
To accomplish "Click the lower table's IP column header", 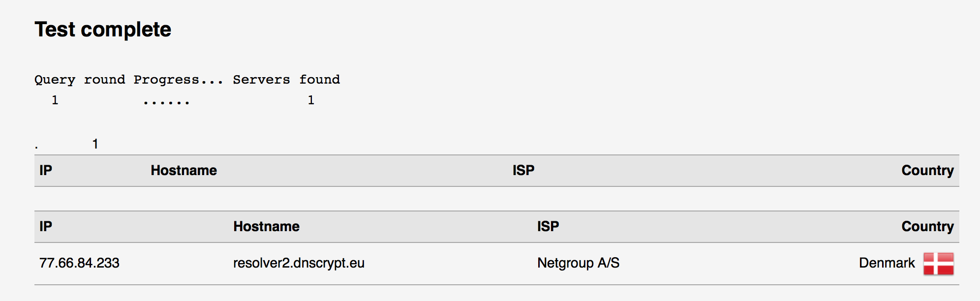I will point(46,226).
